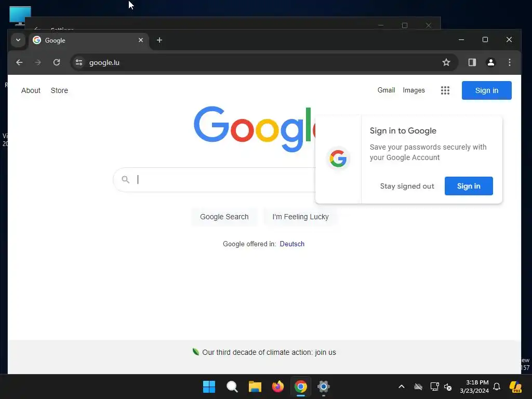
Task: Switch to Settings via taskbar gear
Action: [323, 387]
